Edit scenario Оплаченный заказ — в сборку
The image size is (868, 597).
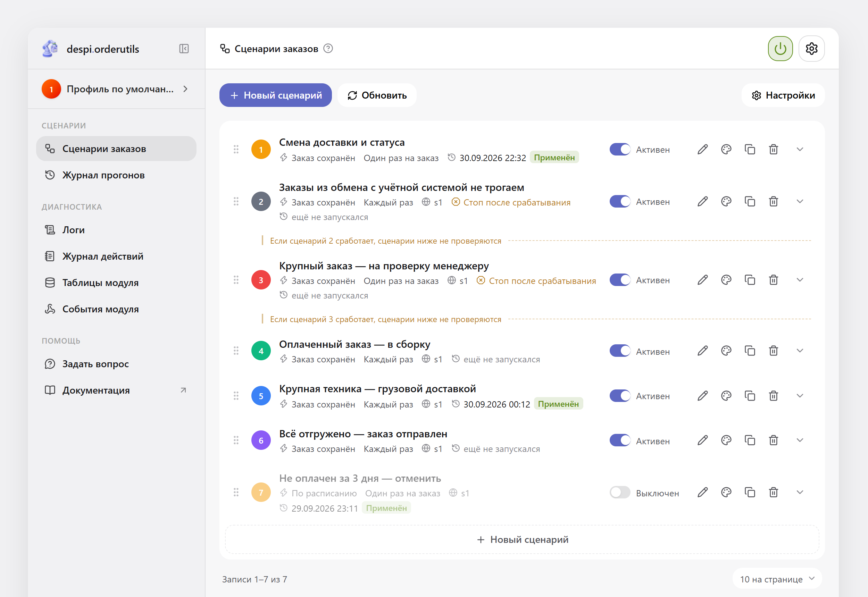click(x=703, y=351)
